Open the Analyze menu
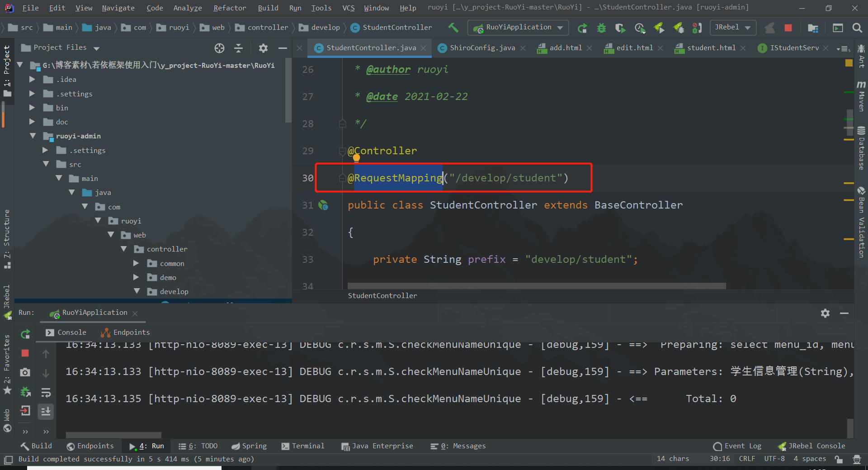Viewport: 868px width, 470px height. [x=188, y=8]
